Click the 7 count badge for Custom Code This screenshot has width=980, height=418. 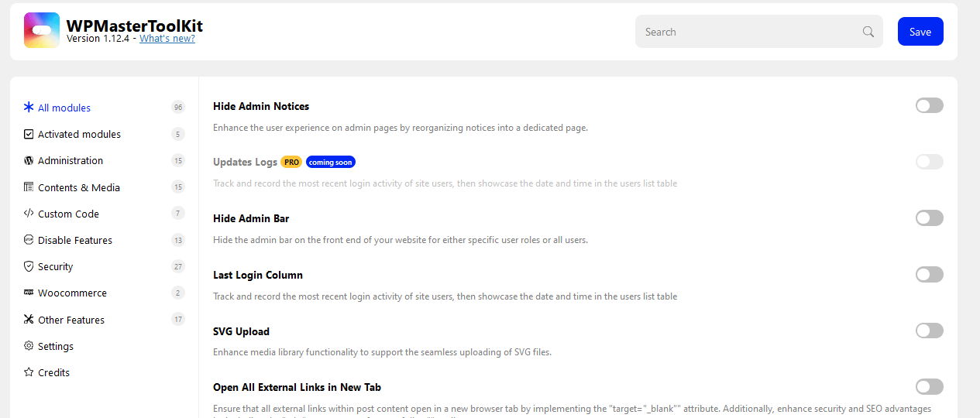(178, 214)
